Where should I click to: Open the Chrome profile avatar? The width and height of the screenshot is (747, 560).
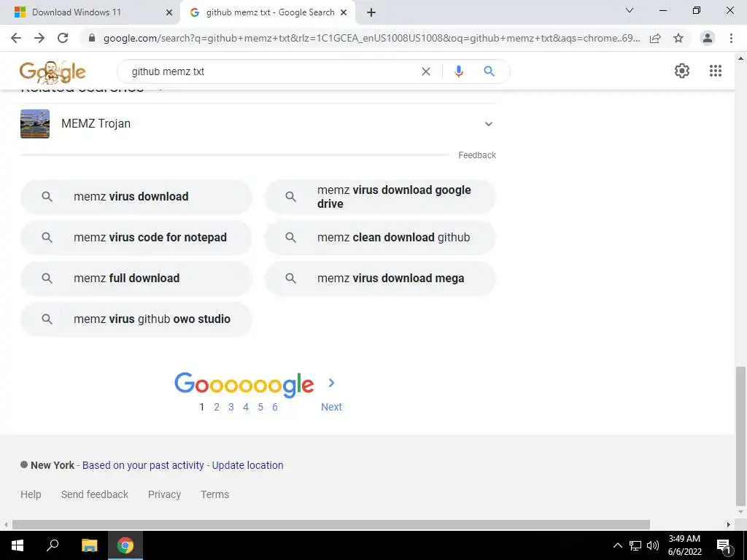[708, 38]
